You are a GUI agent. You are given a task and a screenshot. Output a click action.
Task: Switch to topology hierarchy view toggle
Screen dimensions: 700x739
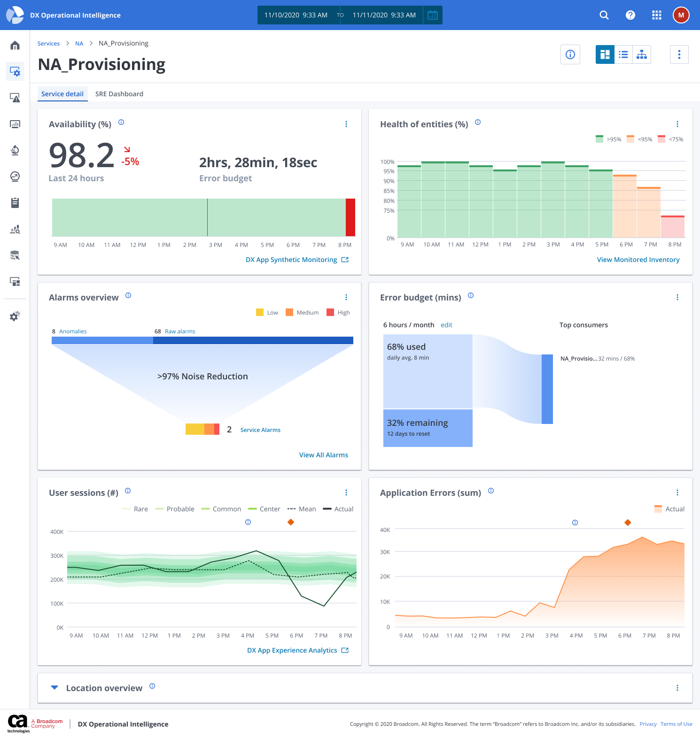click(x=642, y=54)
